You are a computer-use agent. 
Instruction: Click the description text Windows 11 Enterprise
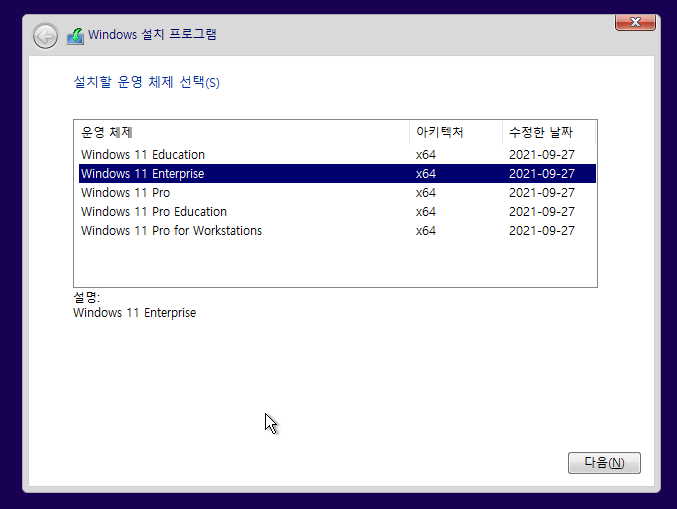(135, 313)
